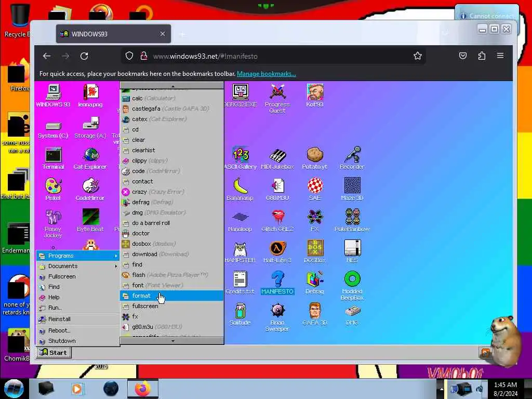Select Fullscreen in Start menu
This screenshot has width=532, height=399.
click(78, 276)
